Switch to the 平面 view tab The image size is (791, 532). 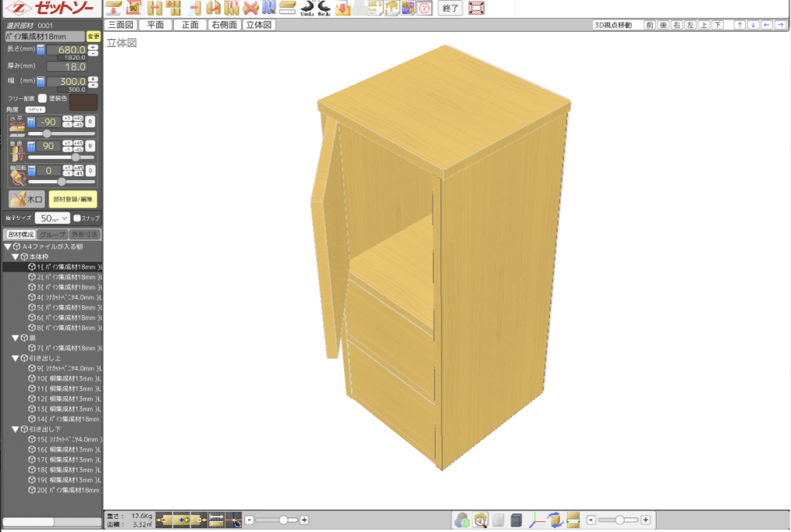(155, 25)
